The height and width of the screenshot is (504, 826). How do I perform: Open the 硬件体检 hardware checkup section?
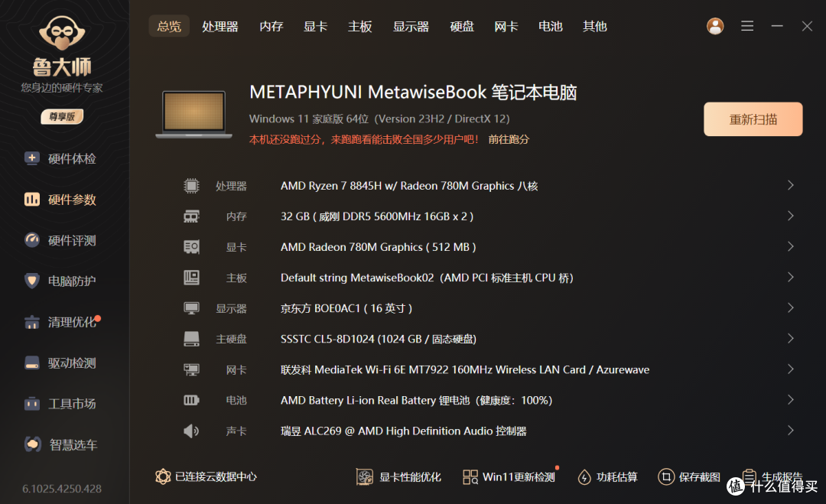pyautogui.click(x=60, y=158)
